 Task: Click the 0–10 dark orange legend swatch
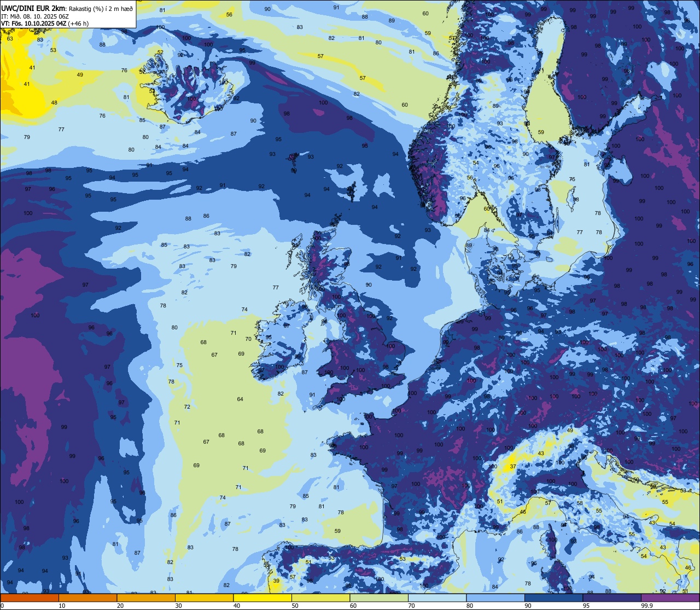[30, 598]
